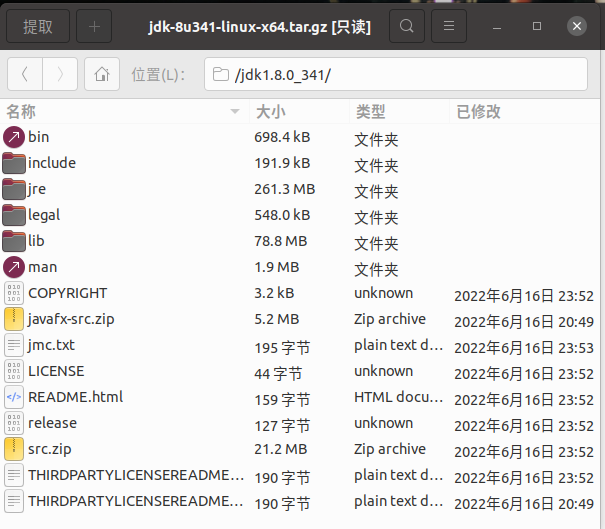Go forward with the right arrow
This screenshot has height=529, width=605.
[x=60, y=74]
